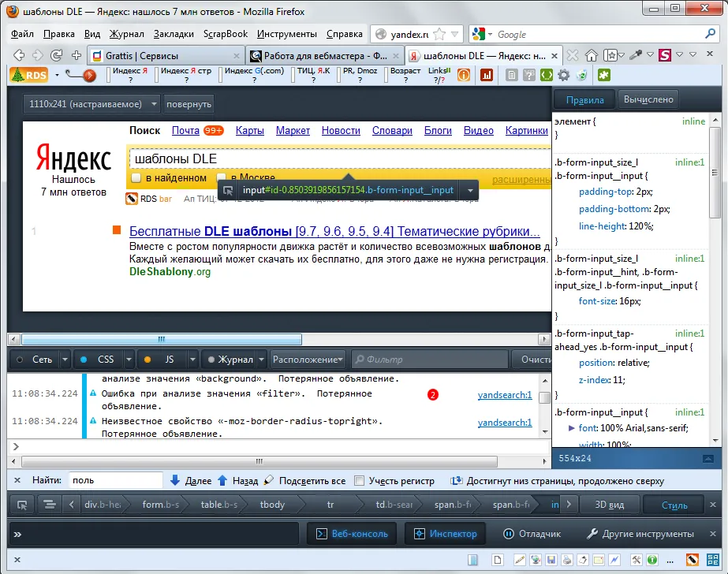This screenshot has width=728, height=574.
Task: Click the Yandex search box with 'шаблоны DLE'
Action: [x=340, y=158]
